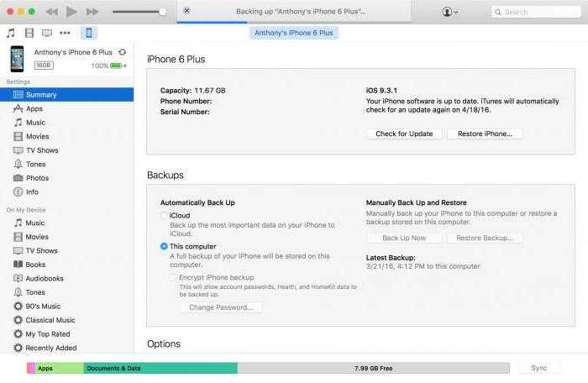Click the fast-forward playback button
The height and width of the screenshot is (383, 588).
(x=92, y=12)
